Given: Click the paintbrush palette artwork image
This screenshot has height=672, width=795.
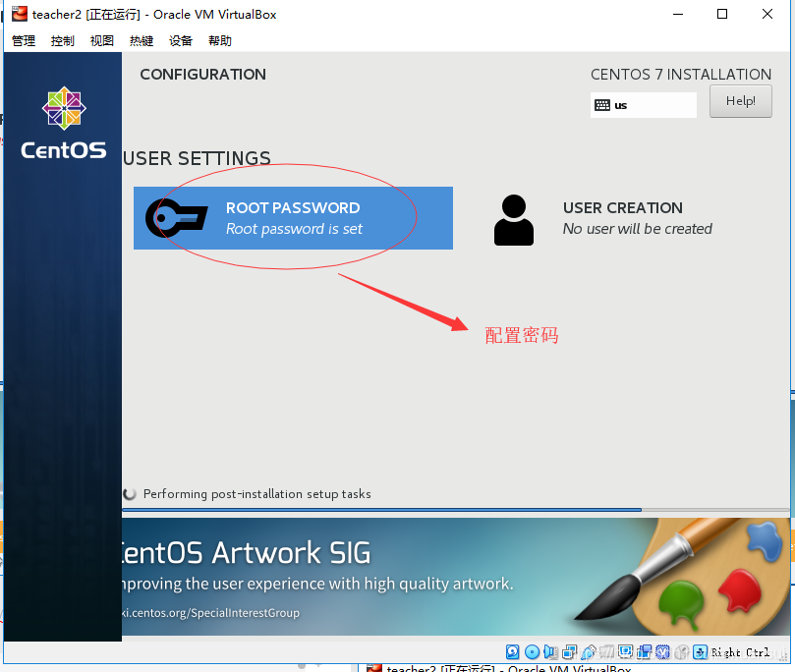Looking at the screenshot, I should tap(682, 577).
